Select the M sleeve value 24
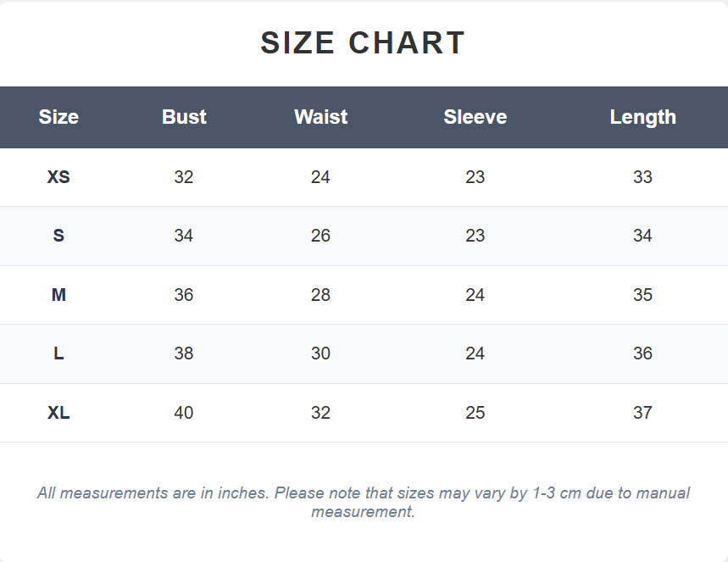728x562 pixels. click(x=475, y=295)
